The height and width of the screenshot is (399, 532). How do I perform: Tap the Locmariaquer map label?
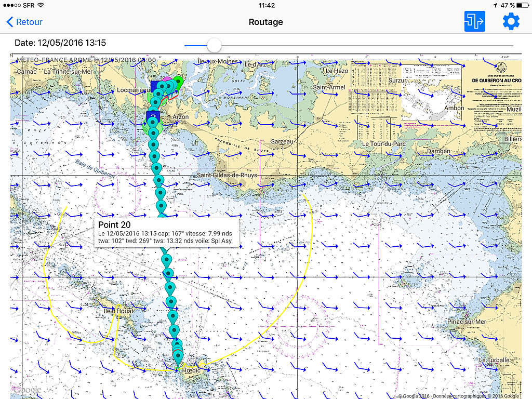click(133, 90)
